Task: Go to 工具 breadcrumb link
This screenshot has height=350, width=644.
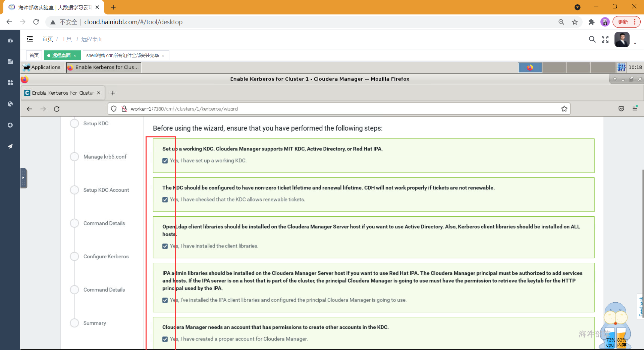Action: (x=66, y=39)
